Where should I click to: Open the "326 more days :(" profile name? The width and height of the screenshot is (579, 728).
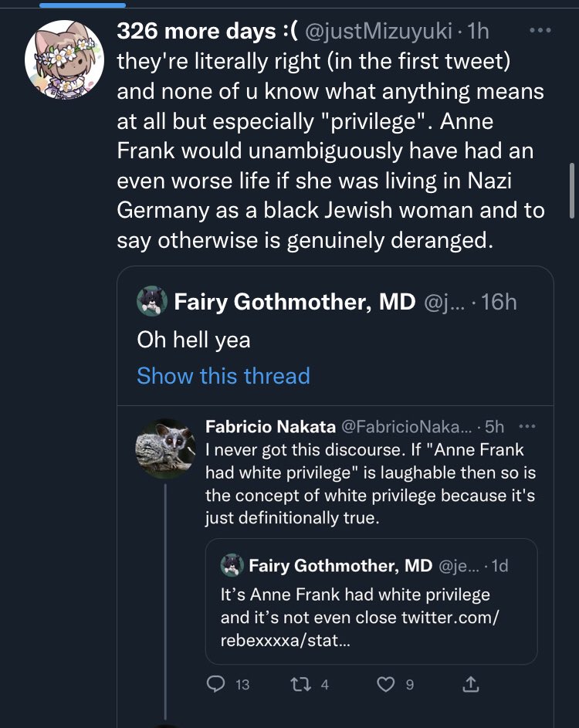[x=208, y=32]
